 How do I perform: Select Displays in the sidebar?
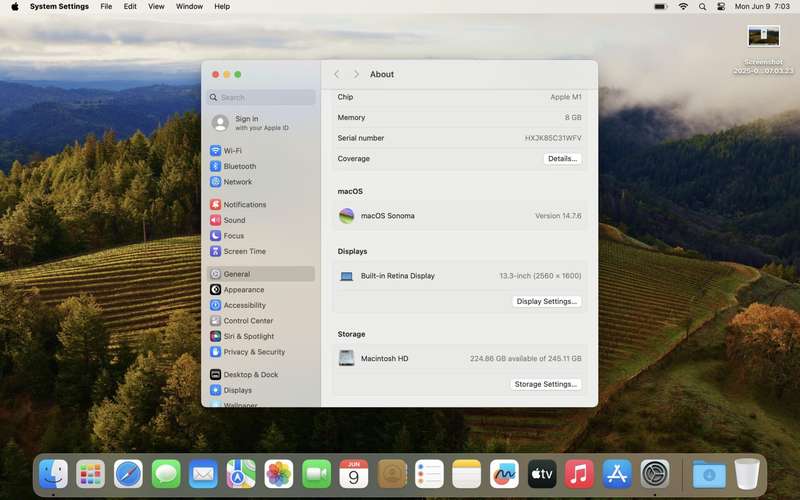pos(261,390)
